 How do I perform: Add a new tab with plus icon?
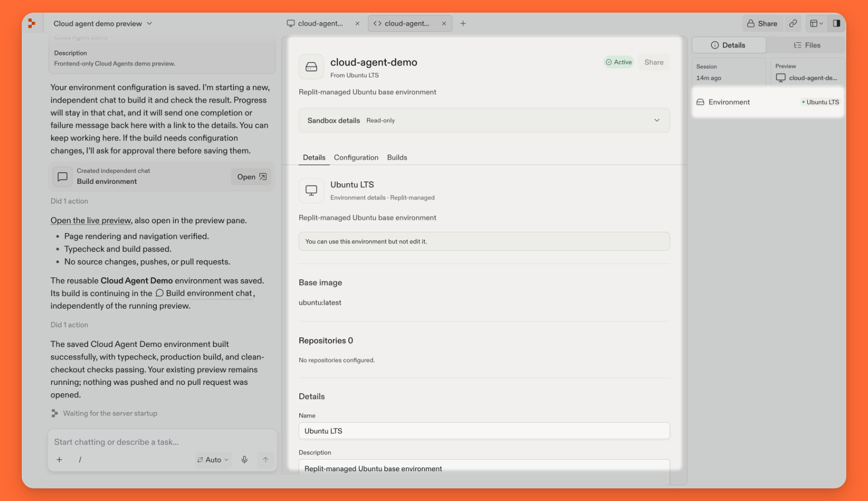(x=463, y=24)
